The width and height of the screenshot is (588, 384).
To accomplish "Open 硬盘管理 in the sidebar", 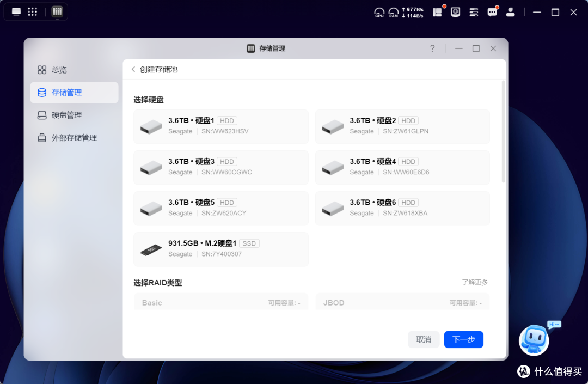I will pos(74,115).
